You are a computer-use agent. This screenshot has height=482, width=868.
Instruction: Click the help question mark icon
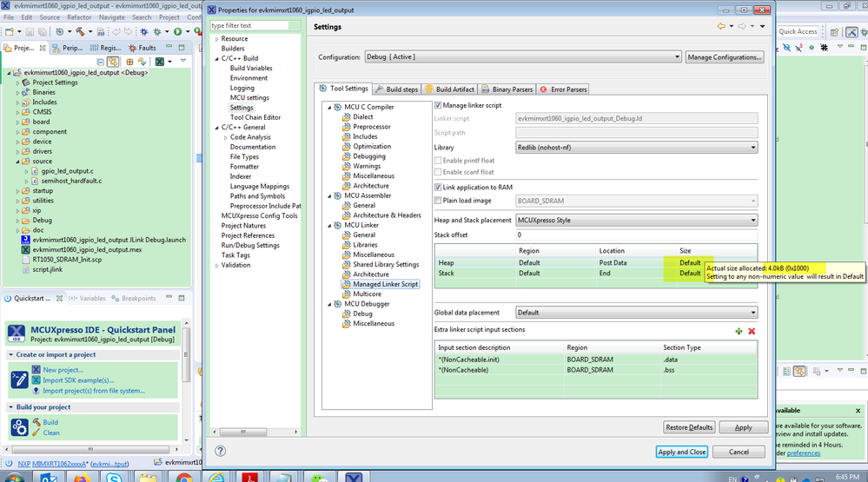tap(221, 451)
